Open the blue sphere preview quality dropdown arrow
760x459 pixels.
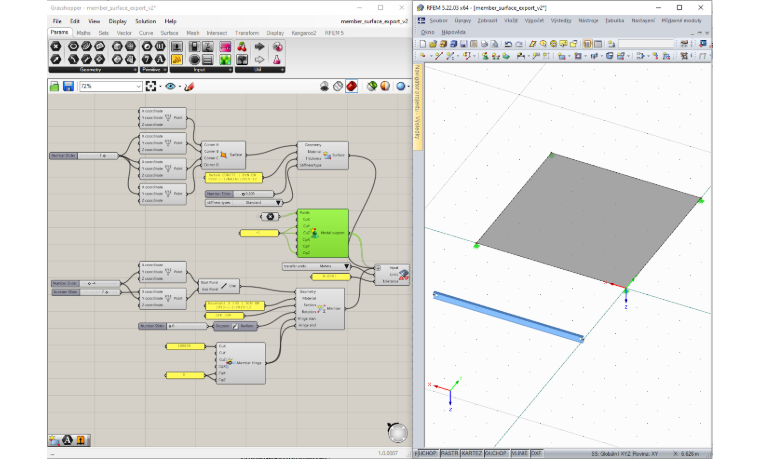point(409,87)
